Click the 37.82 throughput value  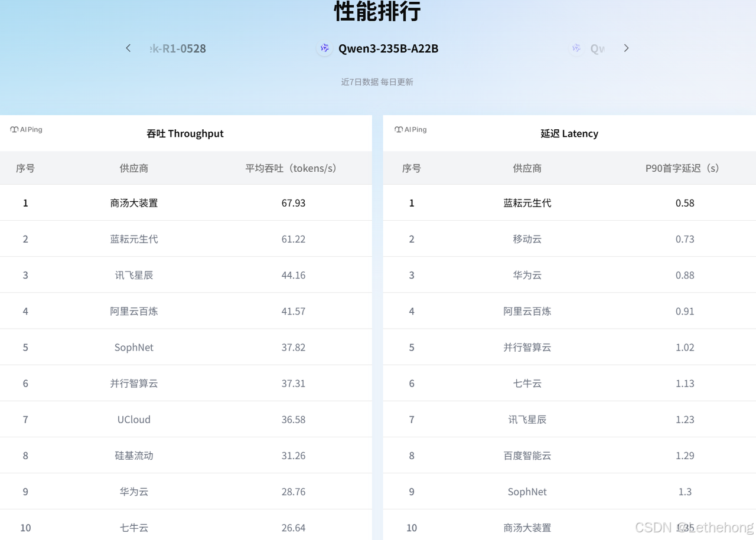(294, 347)
